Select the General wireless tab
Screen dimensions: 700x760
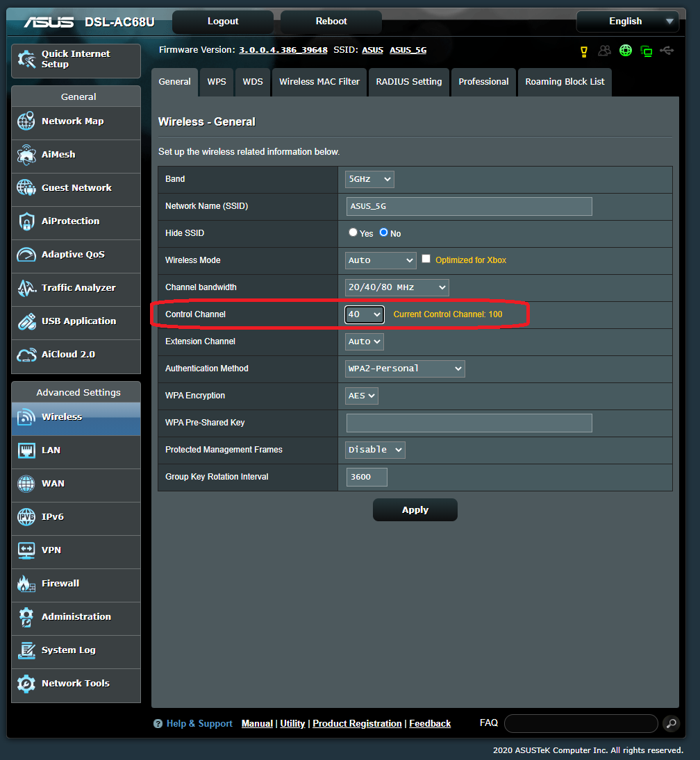tap(174, 82)
